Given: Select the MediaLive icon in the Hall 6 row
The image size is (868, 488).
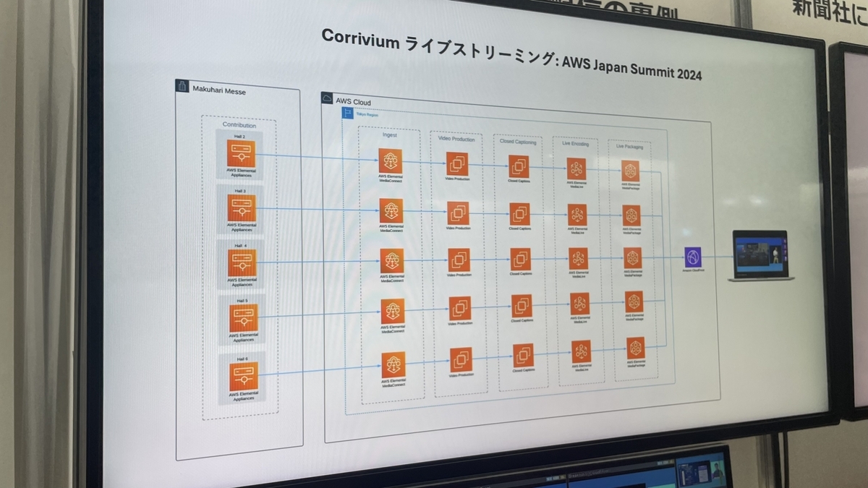Looking at the screenshot, I should click(x=582, y=351).
